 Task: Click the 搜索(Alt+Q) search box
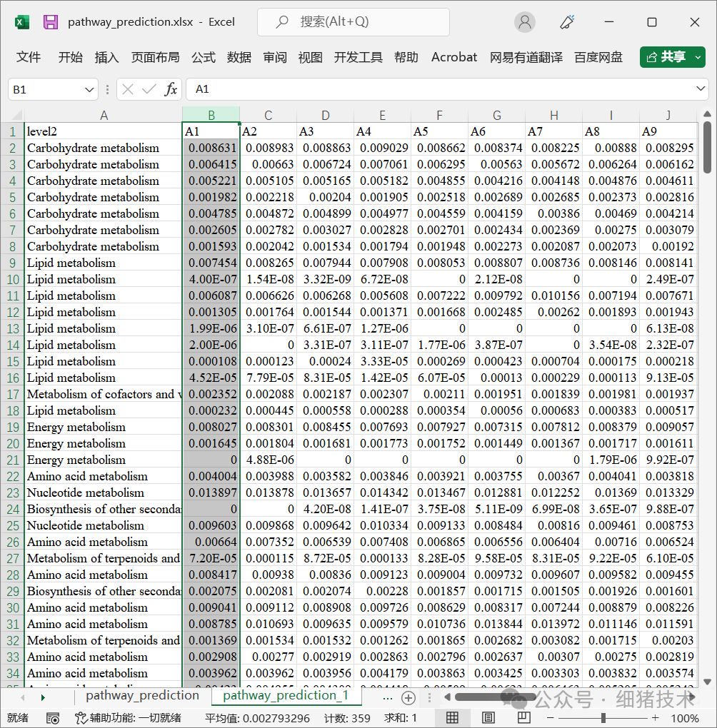(x=353, y=22)
